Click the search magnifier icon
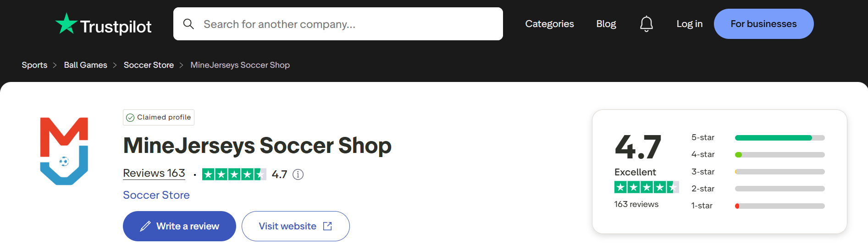Image resolution: width=868 pixels, height=250 pixels. (x=188, y=24)
